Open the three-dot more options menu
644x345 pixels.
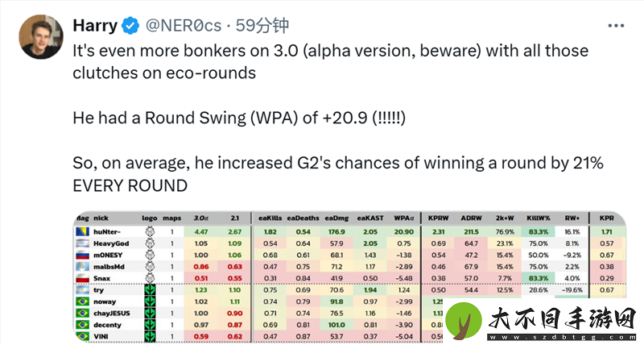click(616, 26)
